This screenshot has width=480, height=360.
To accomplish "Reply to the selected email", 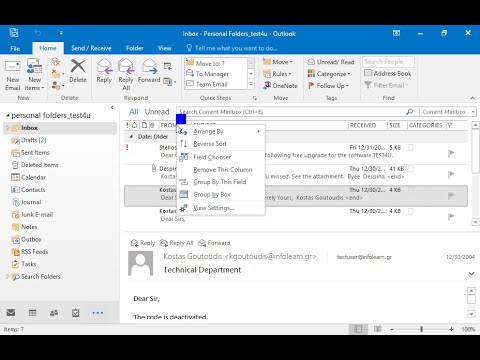I will pyautogui.click(x=104, y=71).
